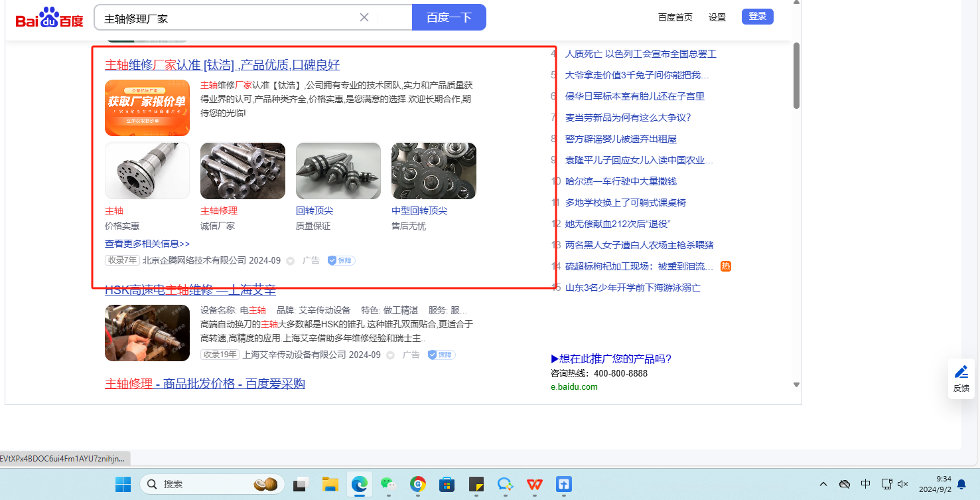Open Microsoft Store from the taskbar
Image resolution: width=980 pixels, height=500 pixels.
click(447, 484)
